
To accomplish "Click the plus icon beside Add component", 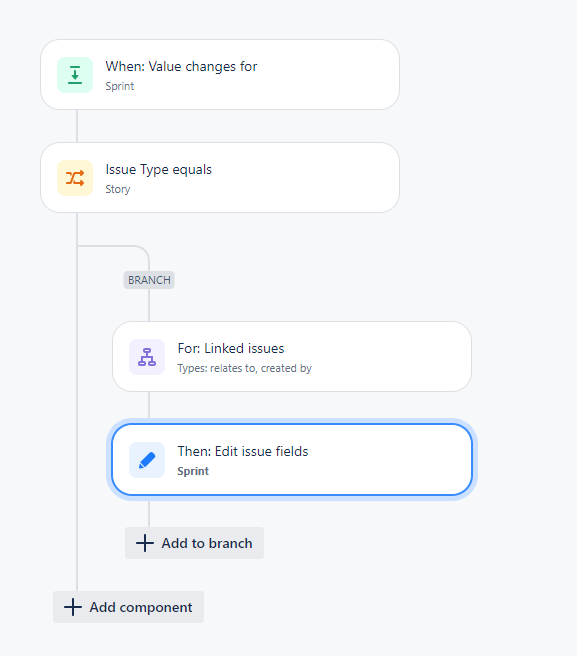I will tap(73, 607).
